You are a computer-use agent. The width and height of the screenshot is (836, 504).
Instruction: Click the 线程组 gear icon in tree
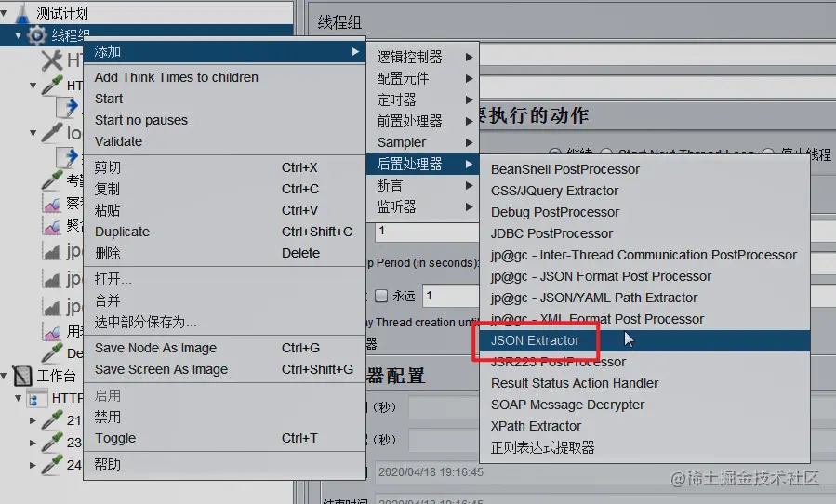point(37,35)
